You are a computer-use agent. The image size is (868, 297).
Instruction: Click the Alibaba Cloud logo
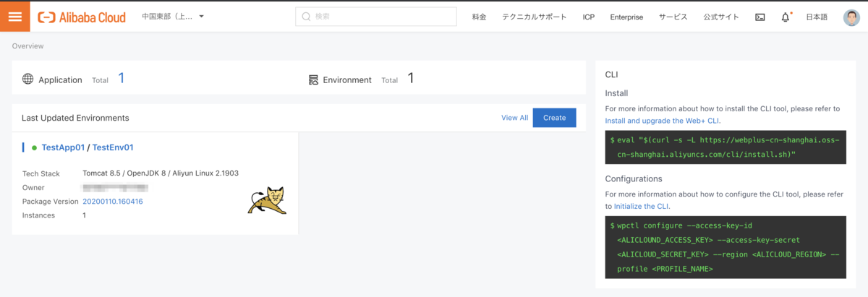[x=82, y=17]
